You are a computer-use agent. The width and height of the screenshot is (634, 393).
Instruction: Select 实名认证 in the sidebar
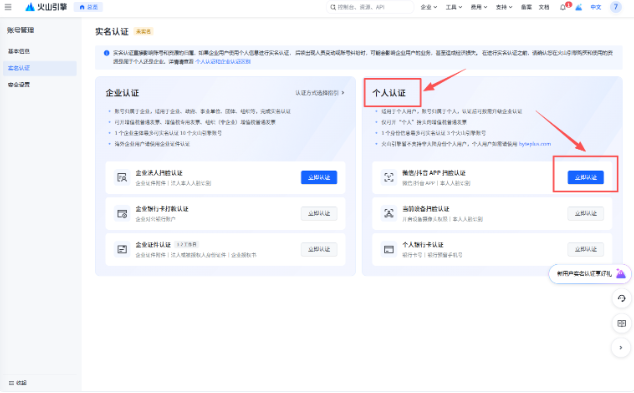click(x=40, y=68)
